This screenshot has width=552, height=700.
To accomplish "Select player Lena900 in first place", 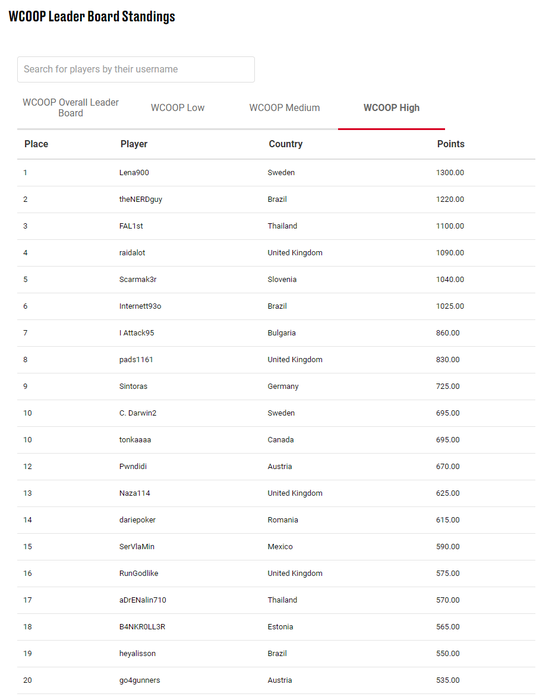I will coord(134,172).
